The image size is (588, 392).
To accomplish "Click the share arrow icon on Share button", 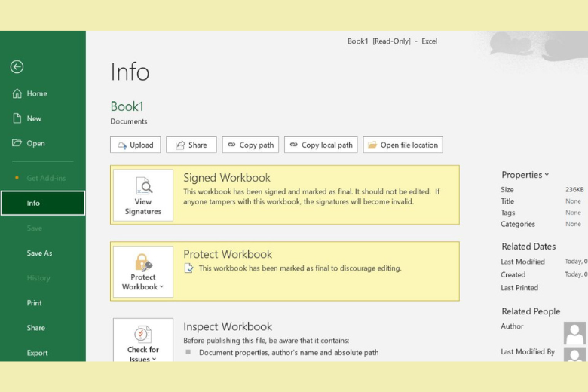I will [180, 145].
